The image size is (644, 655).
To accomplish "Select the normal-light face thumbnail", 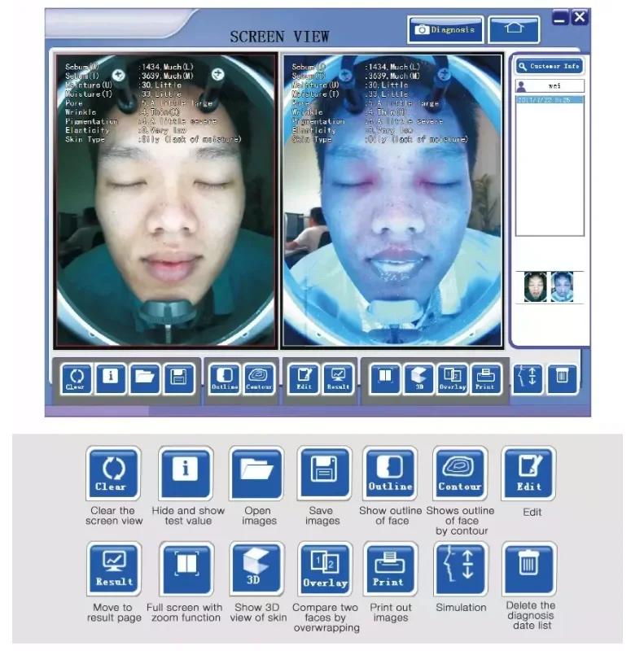I will 535,287.
